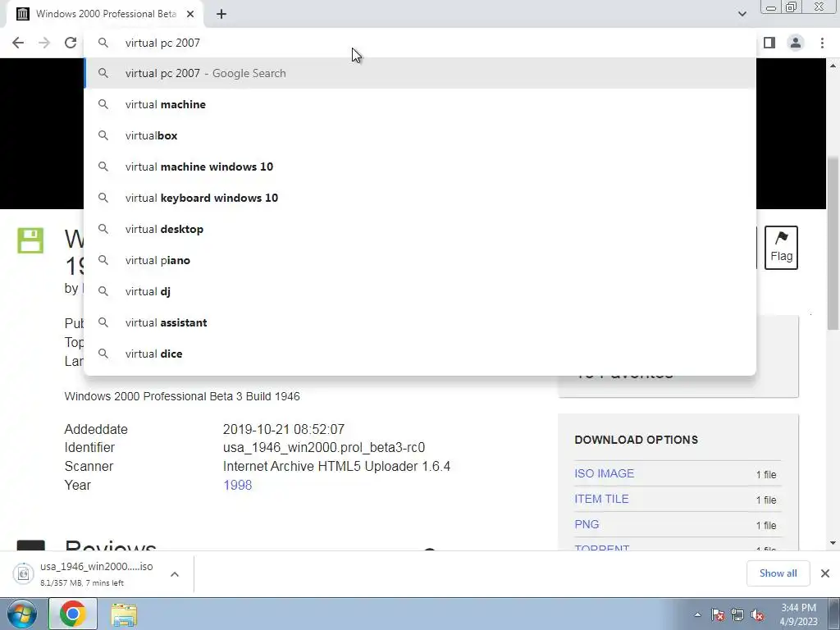Select the 'virtual assistant' suggestion
This screenshot has height=630, width=840.
420,322
